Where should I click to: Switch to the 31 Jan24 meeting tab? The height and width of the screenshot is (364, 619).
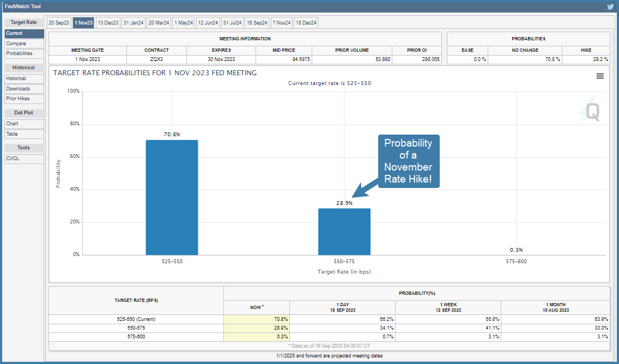point(133,23)
